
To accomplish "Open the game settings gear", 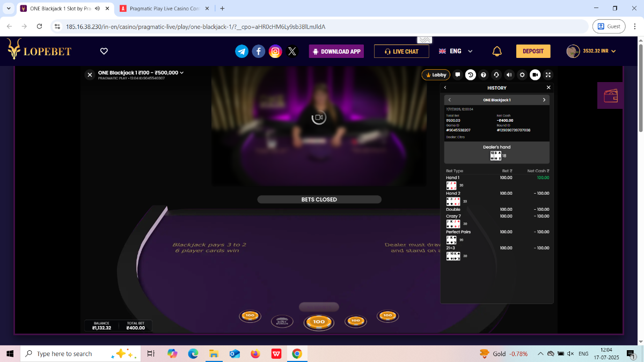I will (522, 75).
